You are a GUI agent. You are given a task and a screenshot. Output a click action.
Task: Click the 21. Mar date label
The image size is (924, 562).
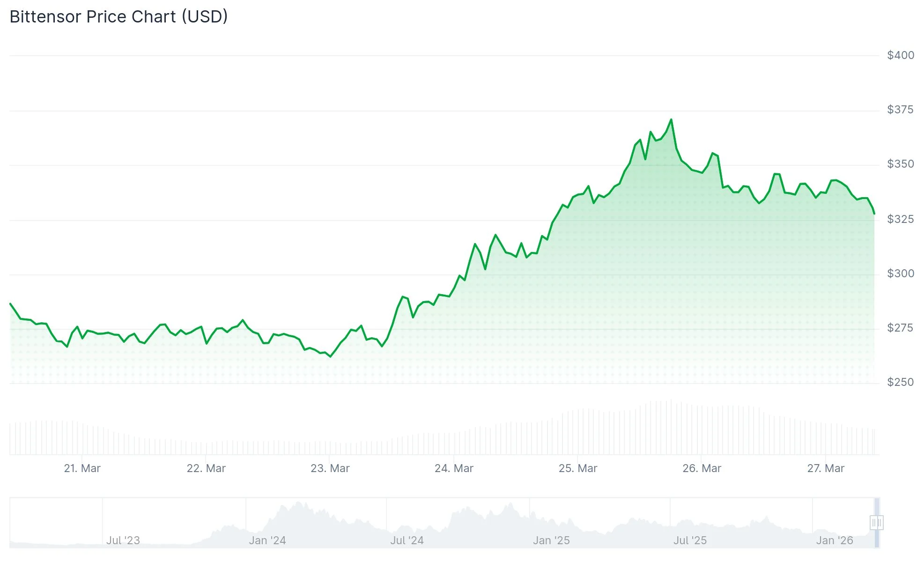click(x=82, y=468)
